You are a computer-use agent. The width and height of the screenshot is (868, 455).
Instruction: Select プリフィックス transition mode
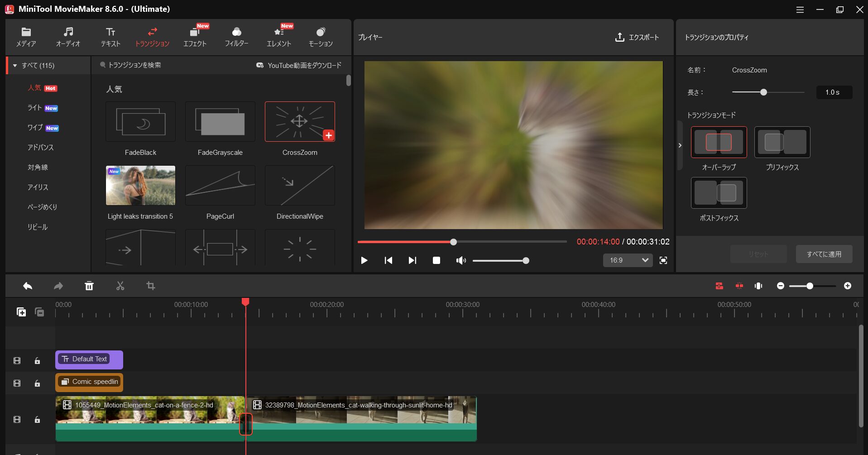pos(782,142)
